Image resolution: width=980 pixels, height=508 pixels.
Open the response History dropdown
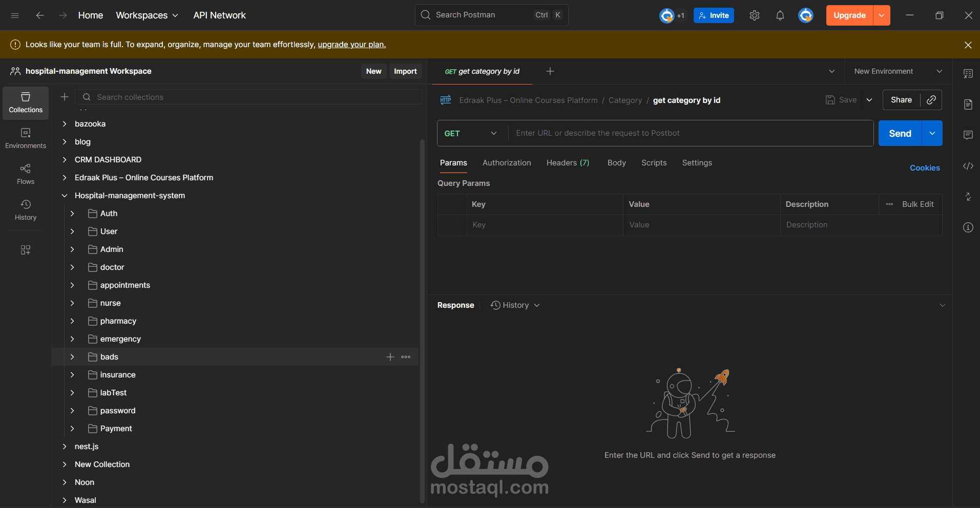pyautogui.click(x=515, y=305)
